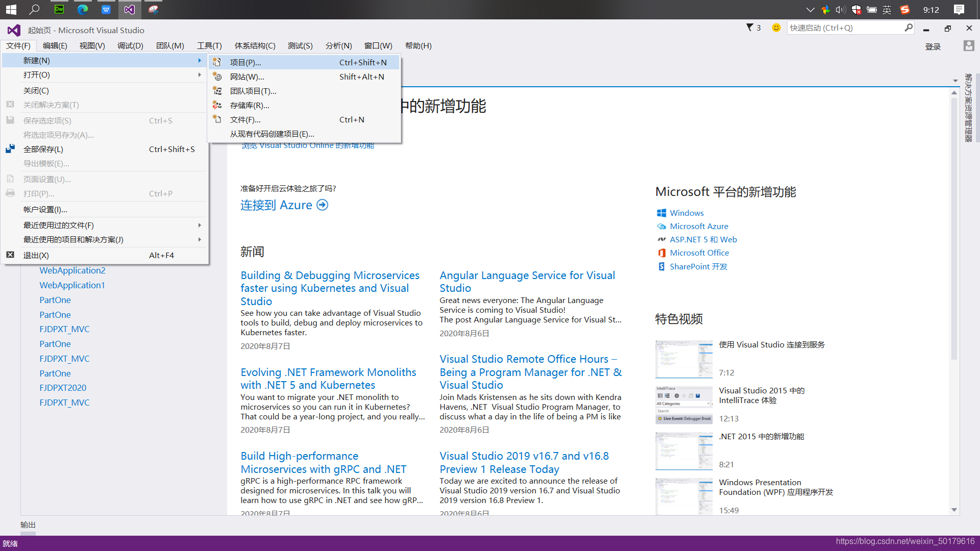Open the Output (输出) panel tab

tap(28, 524)
